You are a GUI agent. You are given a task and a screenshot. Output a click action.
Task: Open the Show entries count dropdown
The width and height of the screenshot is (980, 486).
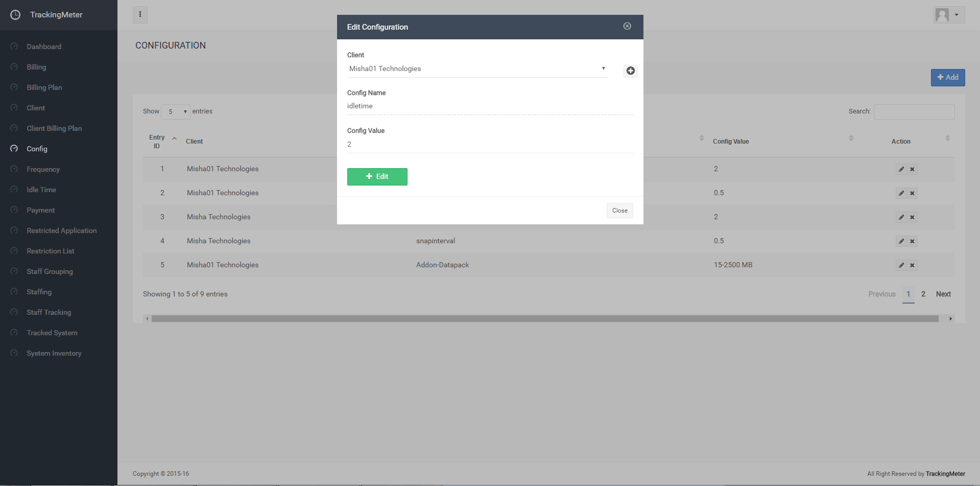(x=175, y=111)
